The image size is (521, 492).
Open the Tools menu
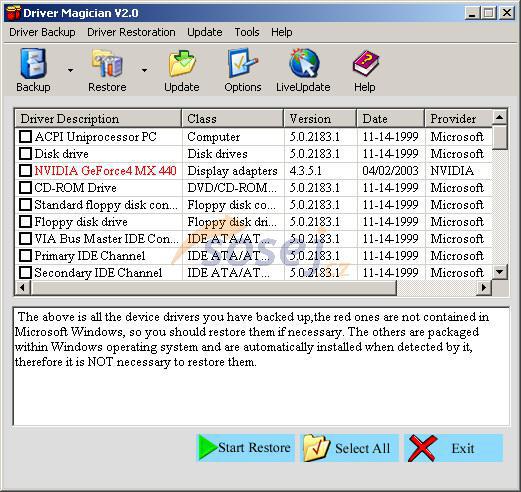(x=247, y=32)
